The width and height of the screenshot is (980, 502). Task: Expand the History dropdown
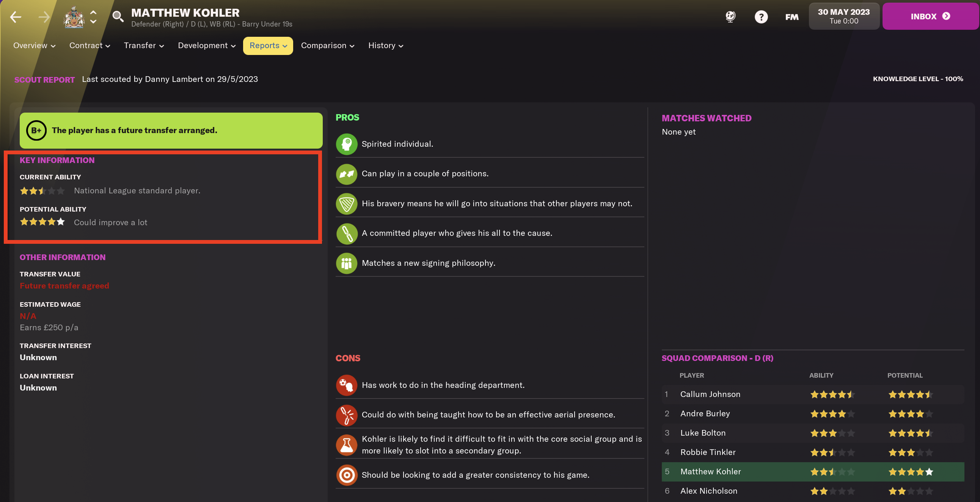385,45
